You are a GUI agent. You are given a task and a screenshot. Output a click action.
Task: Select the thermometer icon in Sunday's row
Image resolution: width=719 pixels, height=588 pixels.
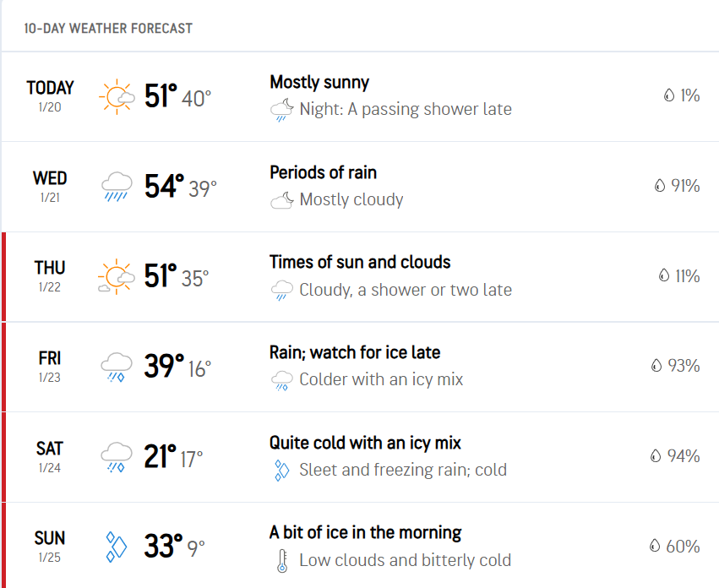tap(281, 559)
